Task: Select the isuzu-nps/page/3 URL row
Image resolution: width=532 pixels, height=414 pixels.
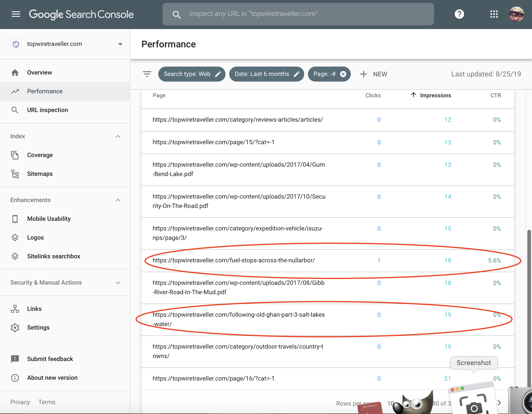Action: coord(328,233)
